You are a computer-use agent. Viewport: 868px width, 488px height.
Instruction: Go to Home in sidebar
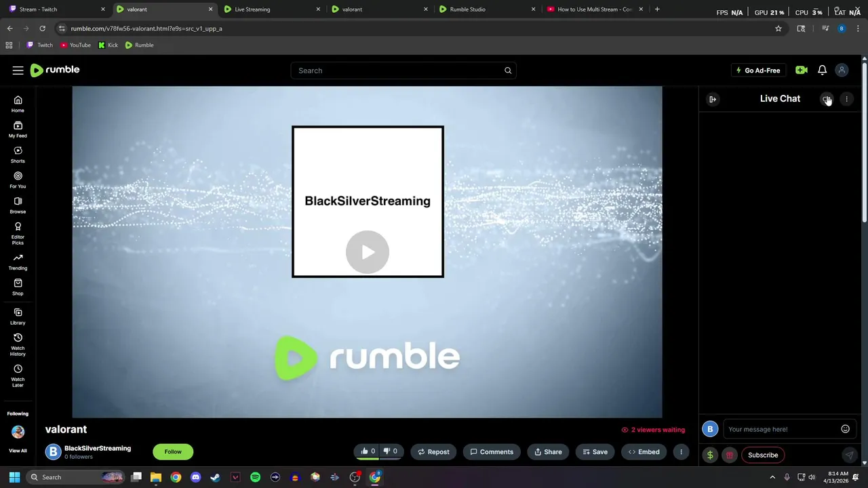[x=18, y=104]
